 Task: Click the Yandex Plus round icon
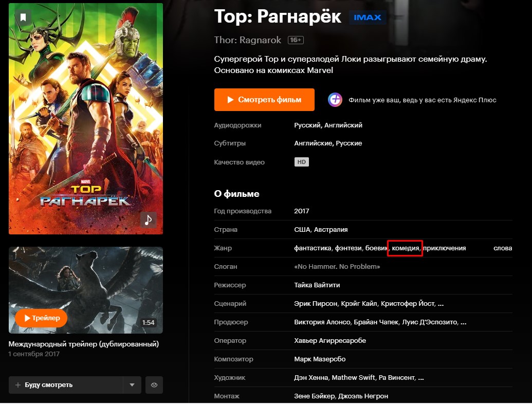click(x=335, y=100)
